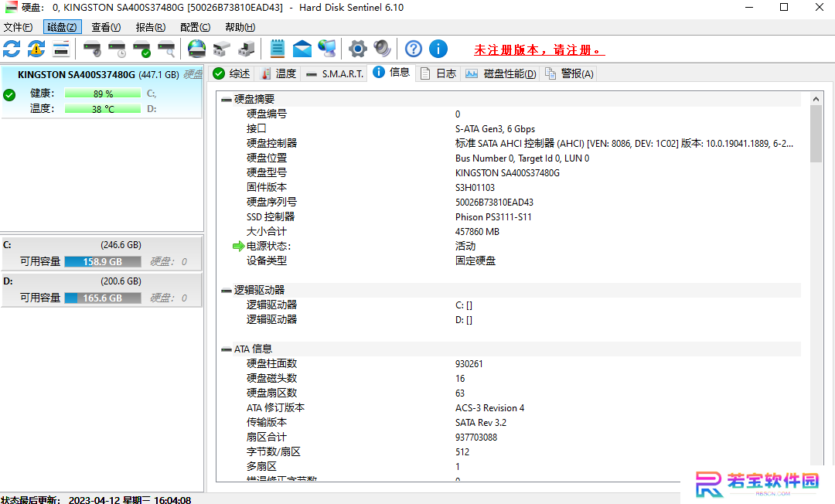Open the 报告(R) menu
Image resolution: width=835 pixels, height=504 pixels.
tap(151, 27)
